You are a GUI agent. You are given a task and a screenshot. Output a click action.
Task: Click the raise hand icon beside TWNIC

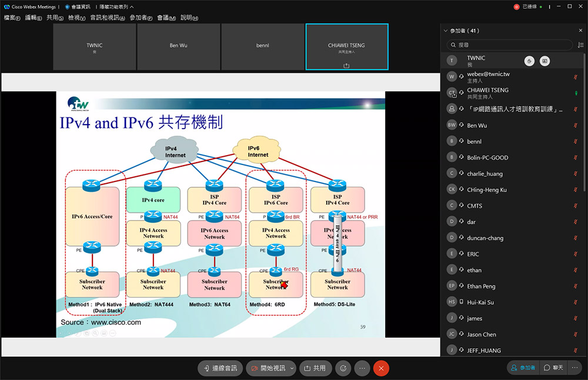point(529,60)
